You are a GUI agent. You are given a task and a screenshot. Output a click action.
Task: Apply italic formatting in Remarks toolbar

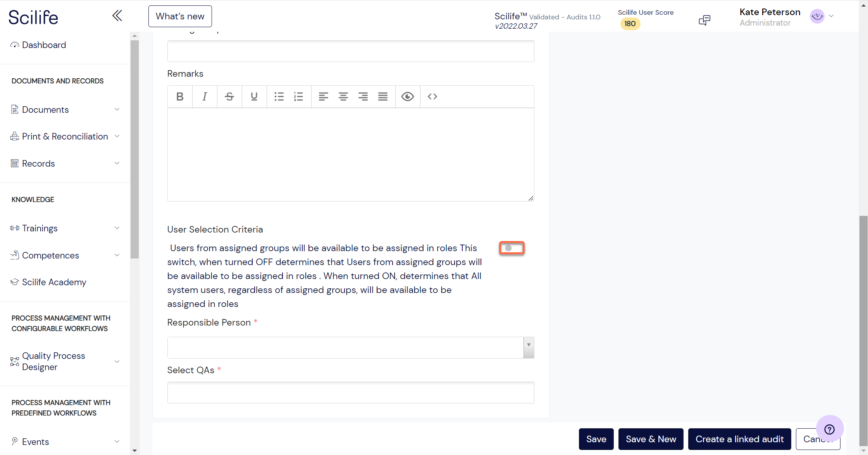coord(205,97)
